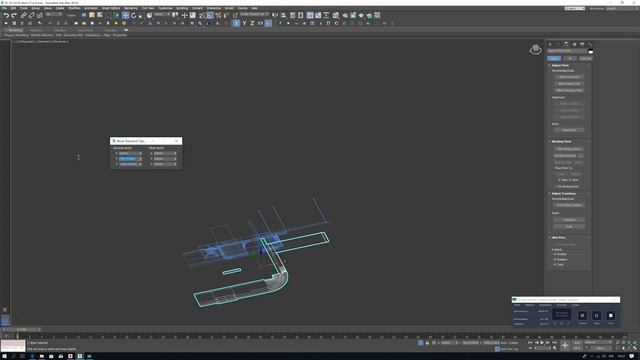Click the Render Production teapot icon
This screenshot has height=360, width=640.
[361, 16]
